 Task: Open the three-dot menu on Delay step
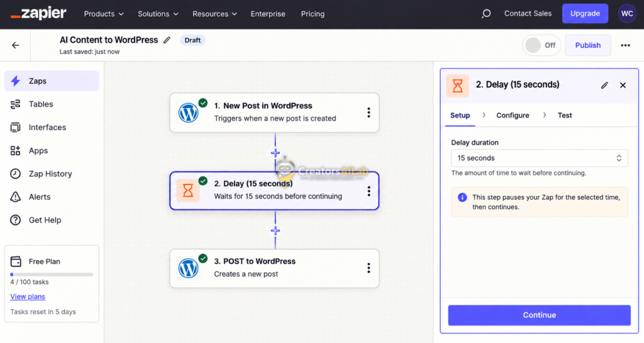pyautogui.click(x=369, y=191)
